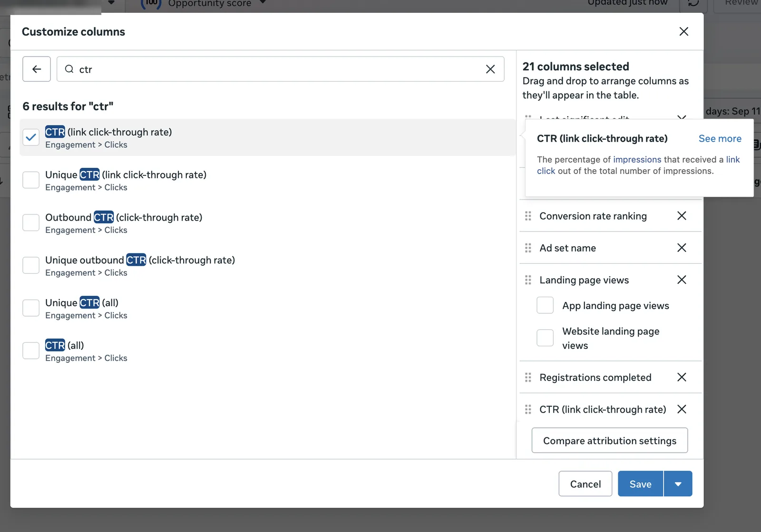The image size is (761, 532).
Task: Open the See more link
Action: (x=720, y=138)
